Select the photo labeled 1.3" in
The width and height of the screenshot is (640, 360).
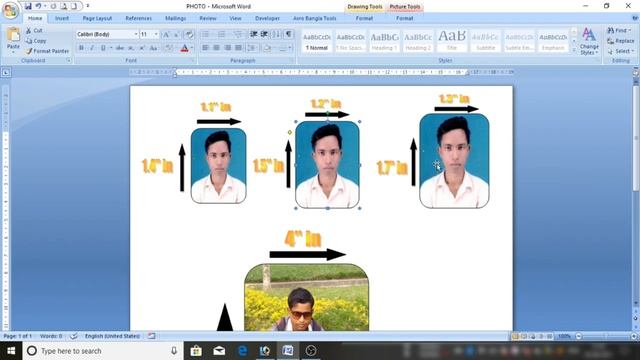point(454,161)
